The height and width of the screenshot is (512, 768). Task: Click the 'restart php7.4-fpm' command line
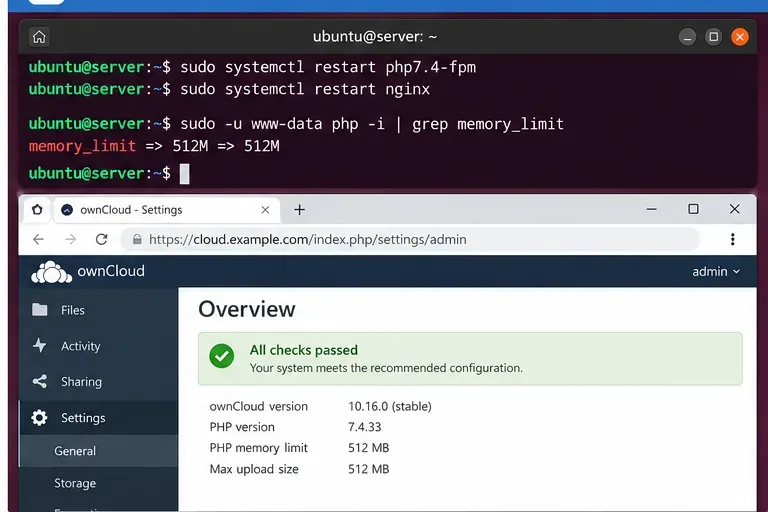(252, 67)
